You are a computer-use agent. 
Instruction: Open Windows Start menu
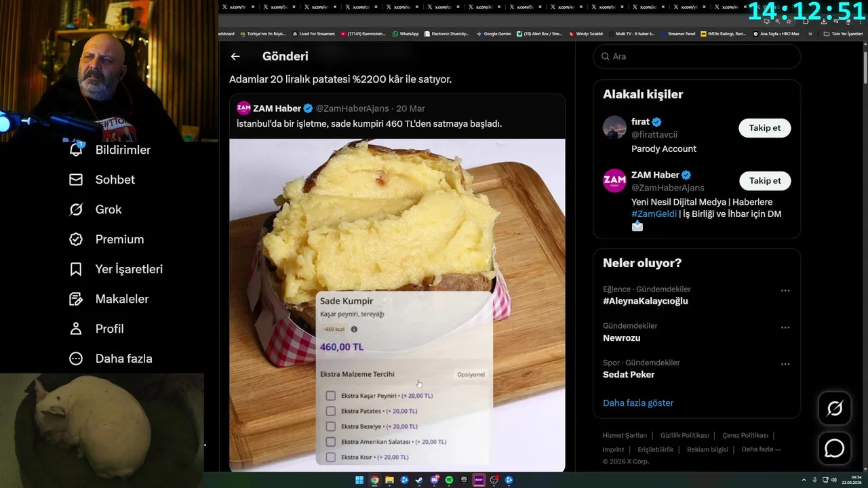[x=359, y=480]
